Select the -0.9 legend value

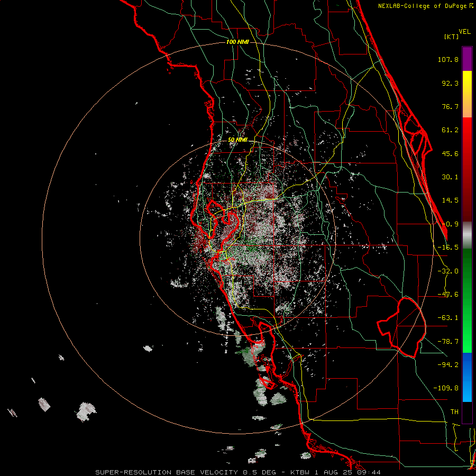pos(450,224)
